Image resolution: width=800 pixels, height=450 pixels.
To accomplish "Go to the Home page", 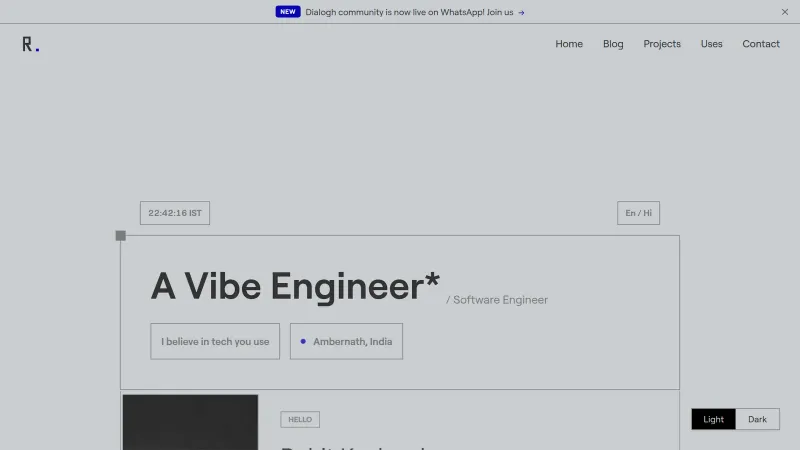I will click(569, 44).
